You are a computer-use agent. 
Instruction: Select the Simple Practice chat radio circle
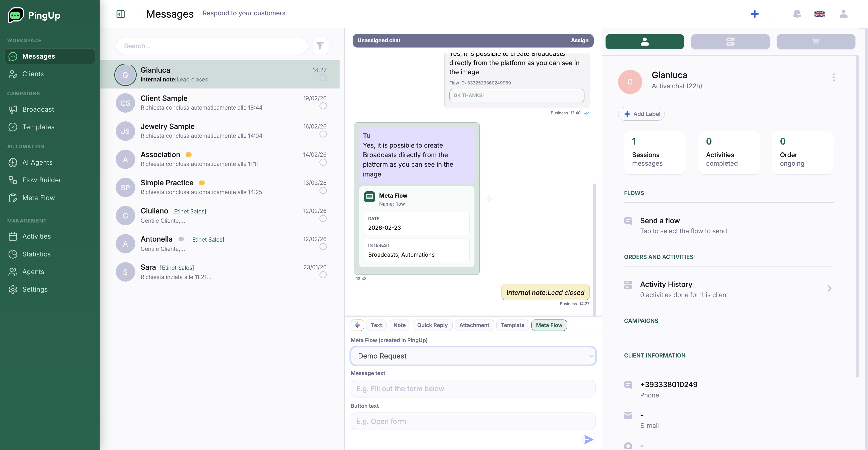pyautogui.click(x=323, y=190)
